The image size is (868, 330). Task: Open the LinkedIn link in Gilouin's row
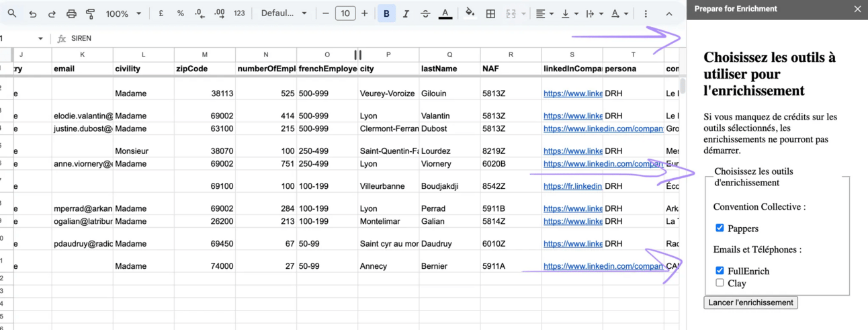572,93
